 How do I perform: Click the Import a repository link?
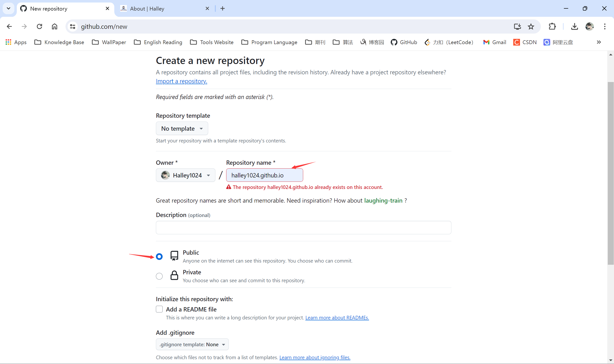181,81
